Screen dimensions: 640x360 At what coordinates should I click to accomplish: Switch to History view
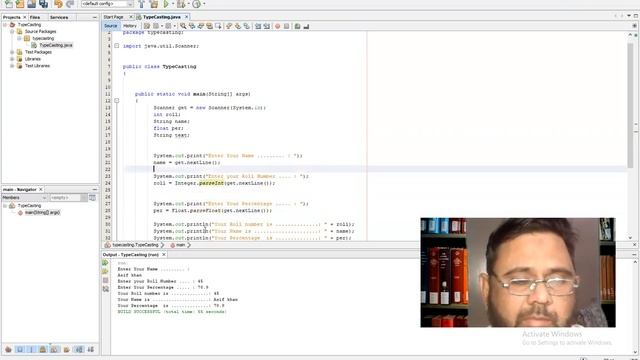130,26
